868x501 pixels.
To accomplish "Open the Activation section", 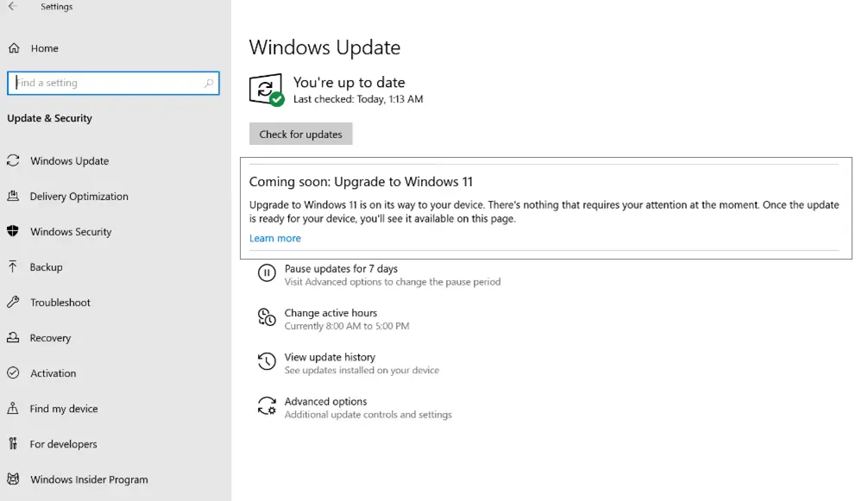I will pos(53,373).
